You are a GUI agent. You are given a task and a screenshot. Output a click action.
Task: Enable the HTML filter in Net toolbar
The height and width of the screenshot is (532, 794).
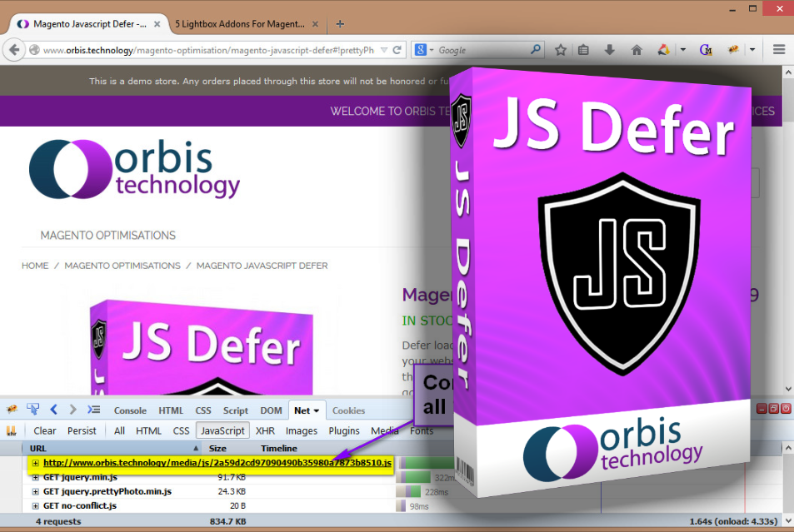click(x=148, y=430)
